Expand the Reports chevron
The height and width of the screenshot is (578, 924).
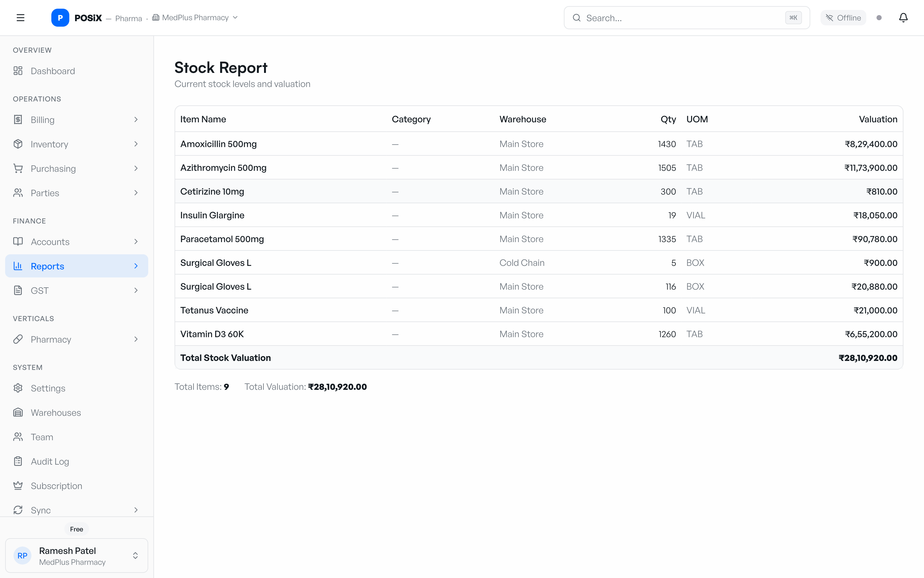tap(136, 266)
